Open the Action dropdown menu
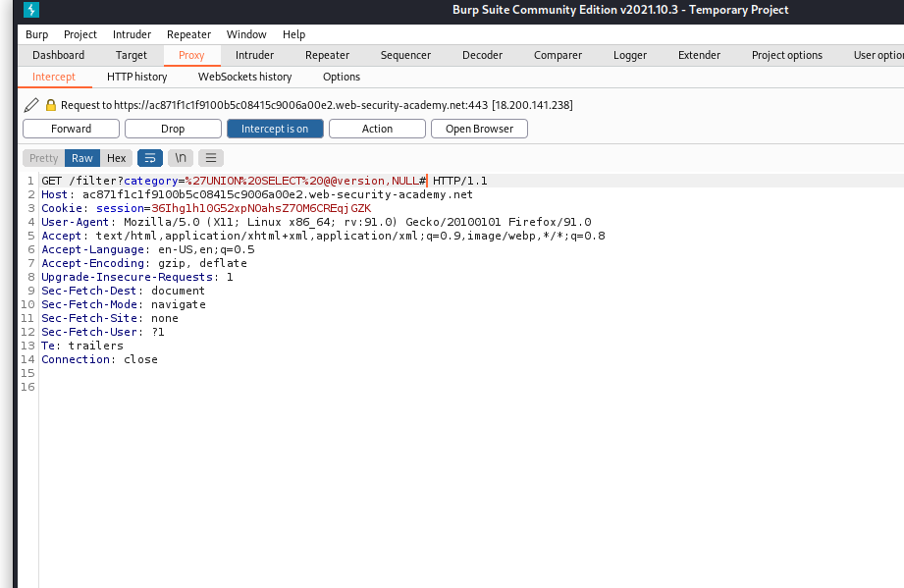904x588 pixels. (377, 129)
